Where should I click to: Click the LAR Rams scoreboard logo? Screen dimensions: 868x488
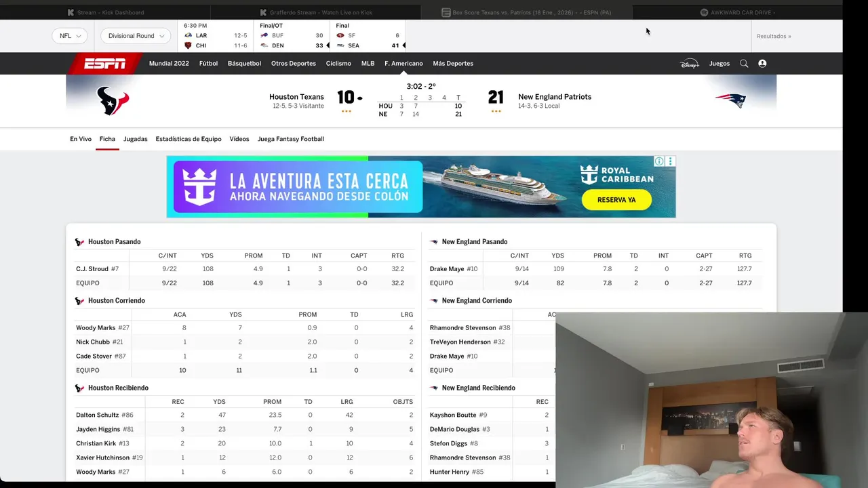point(189,35)
